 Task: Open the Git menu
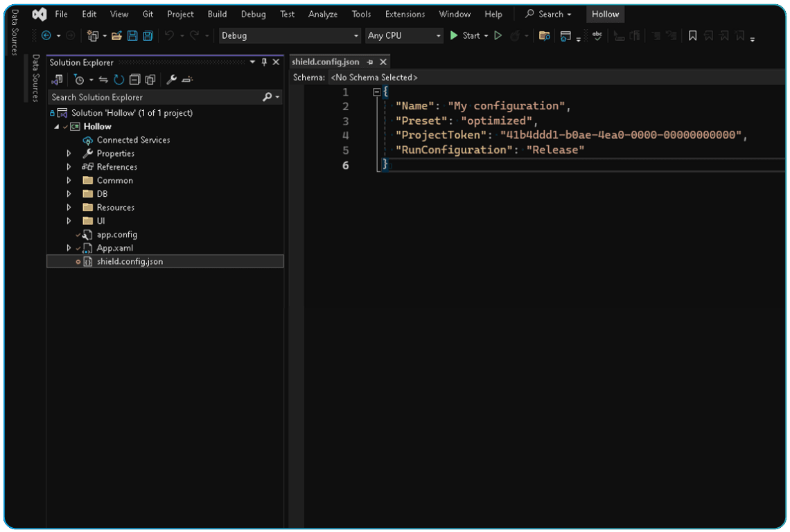(148, 14)
